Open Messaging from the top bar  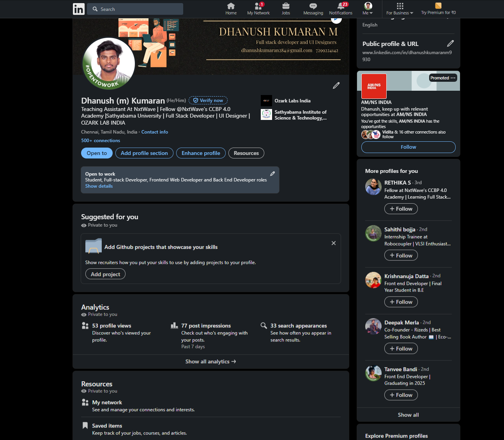point(313,9)
